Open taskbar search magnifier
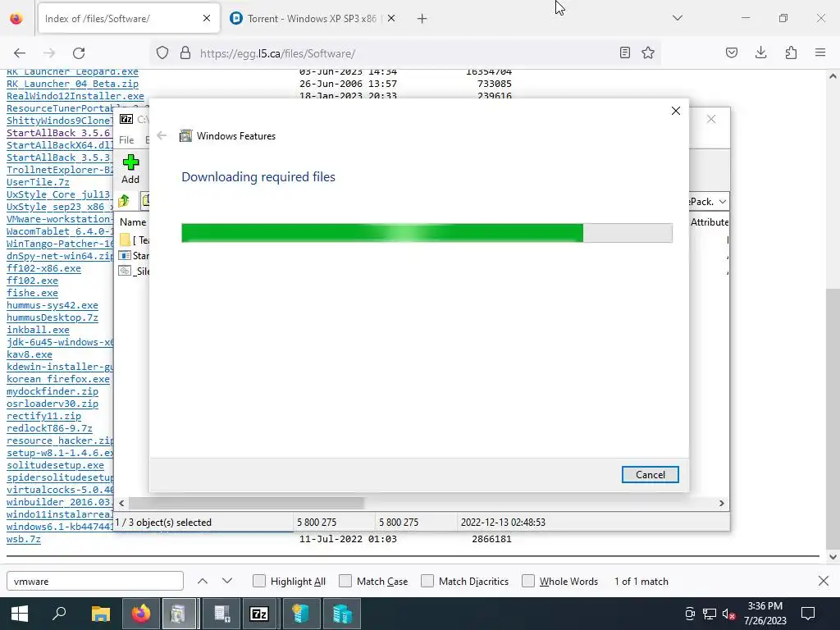 (59, 614)
